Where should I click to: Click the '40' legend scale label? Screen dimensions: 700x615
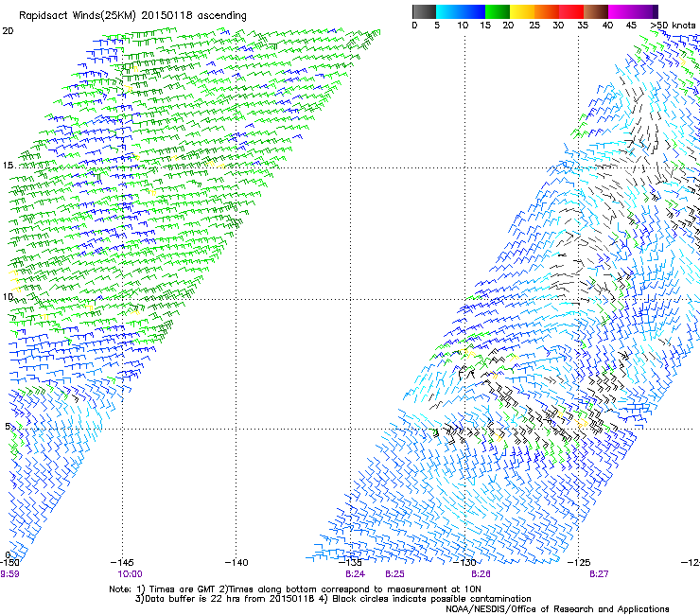coord(607,26)
